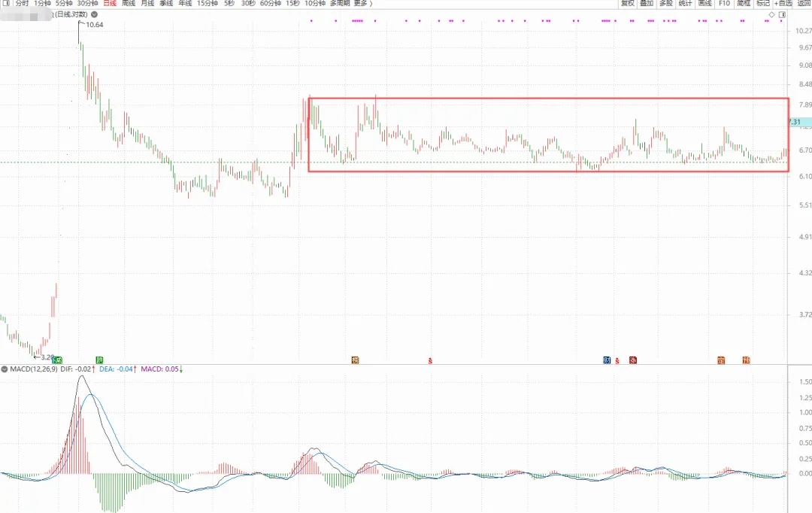Click the MACD(12,26,9) indicator label
The width and height of the screenshot is (812, 513).
coord(34,369)
